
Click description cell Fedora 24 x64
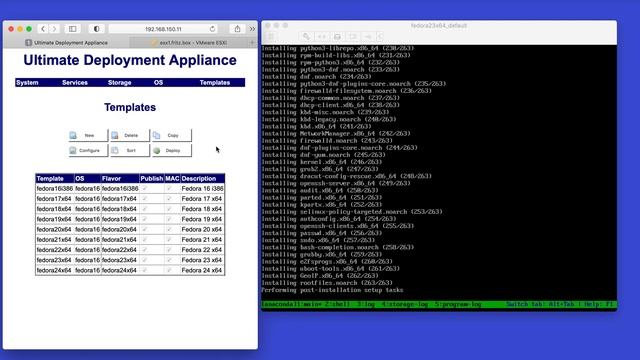[202, 270]
